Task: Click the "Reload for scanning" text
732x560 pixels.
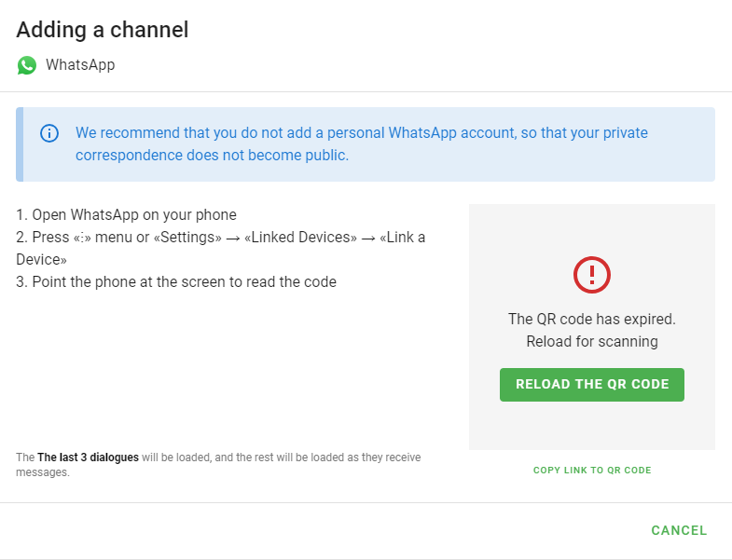Action: tap(592, 342)
